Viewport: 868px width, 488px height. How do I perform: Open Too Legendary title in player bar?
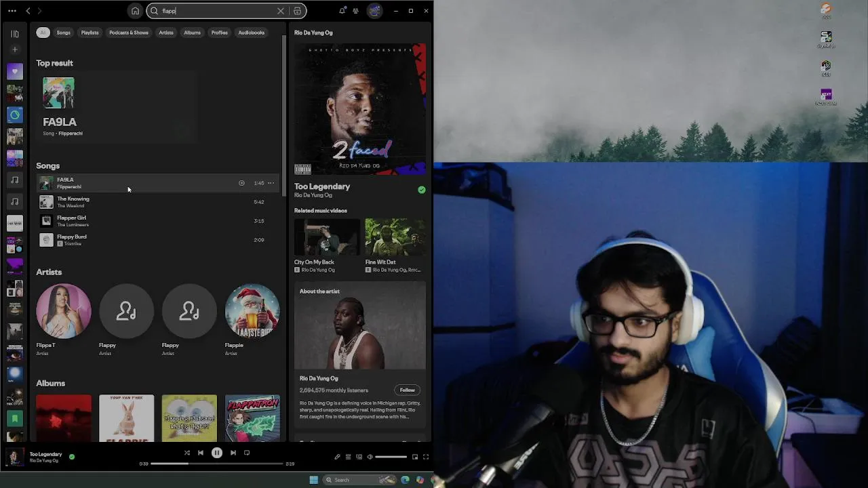45,454
